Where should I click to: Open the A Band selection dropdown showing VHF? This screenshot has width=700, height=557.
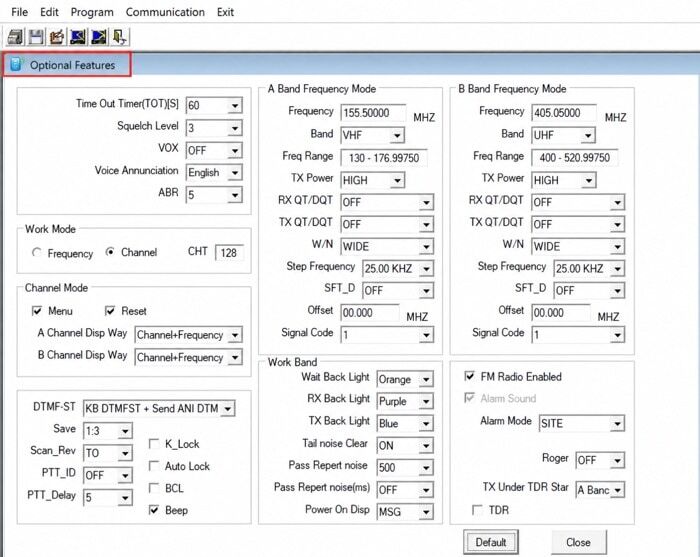[x=372, y=135]
